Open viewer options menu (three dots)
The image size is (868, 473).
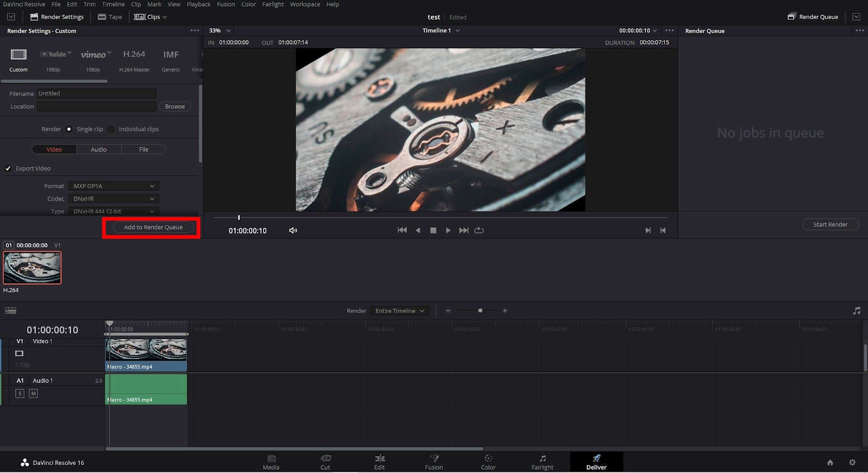coord(669,30)
